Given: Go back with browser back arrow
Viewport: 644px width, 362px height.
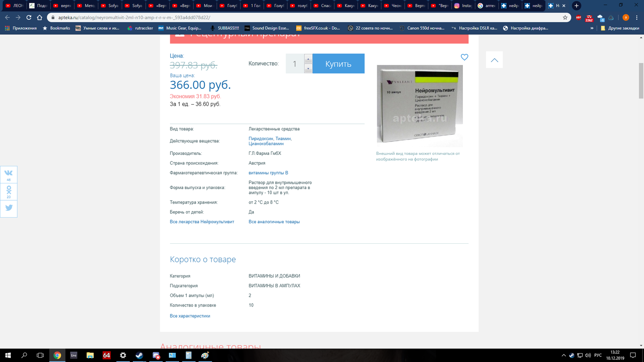Looking at the screenshot, I should 7,17.
